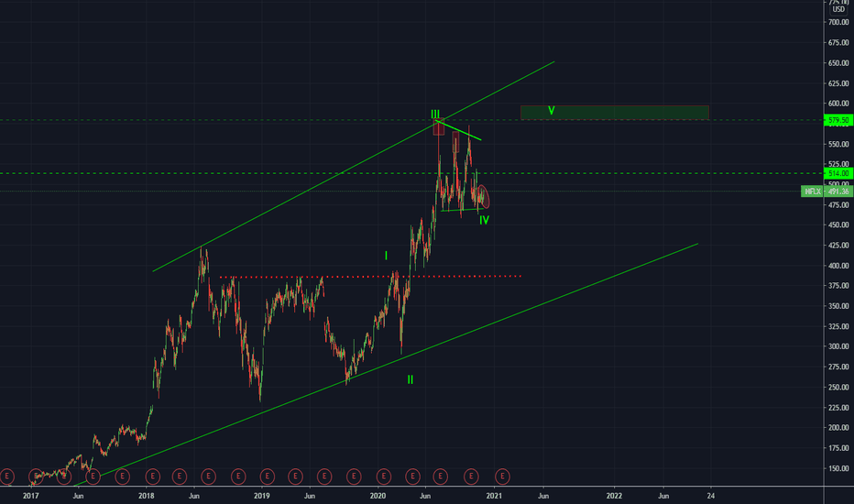Click the 600.00 price axis label
The width and height of the screenshot is (854, 504).
point(838,104)
